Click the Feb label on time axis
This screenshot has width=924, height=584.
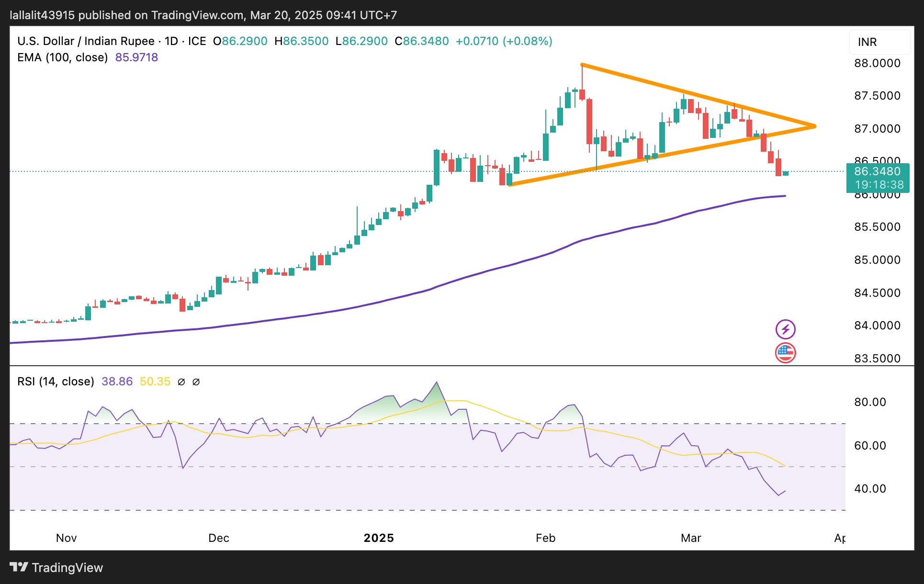point(545,538)
